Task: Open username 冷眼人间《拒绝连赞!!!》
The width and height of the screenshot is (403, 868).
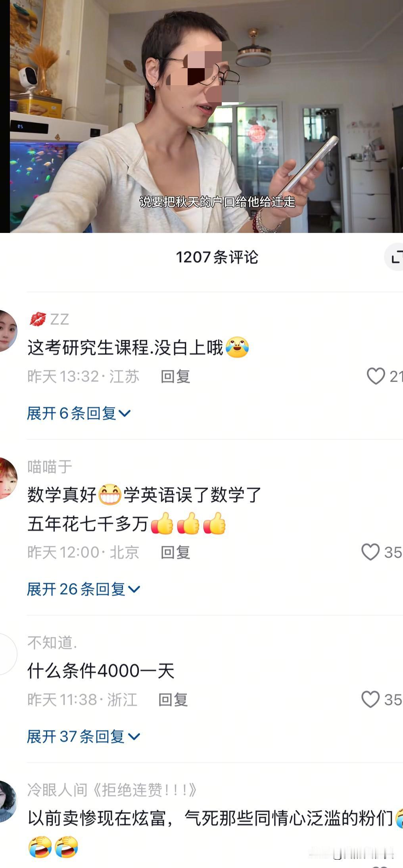Action: coord(112,790)
